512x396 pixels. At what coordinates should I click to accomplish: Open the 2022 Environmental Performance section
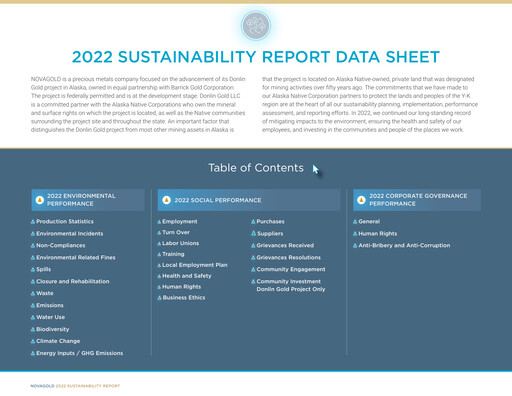point(88,200)
